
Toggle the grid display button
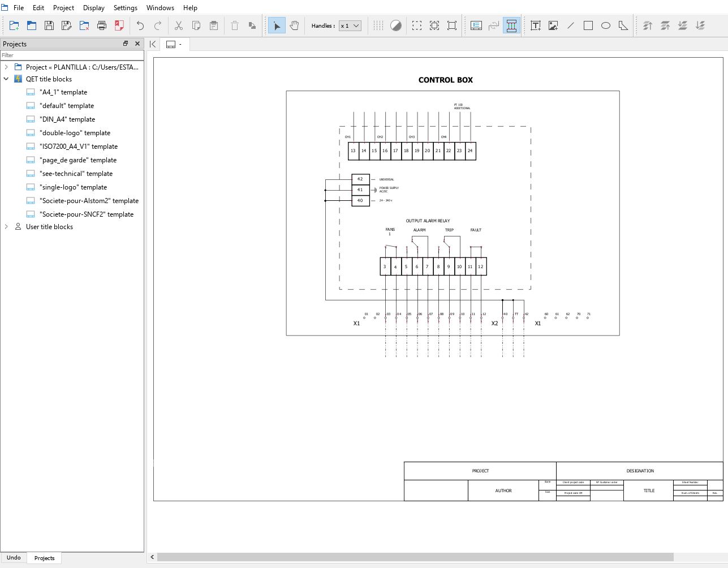tap(378, 25)
